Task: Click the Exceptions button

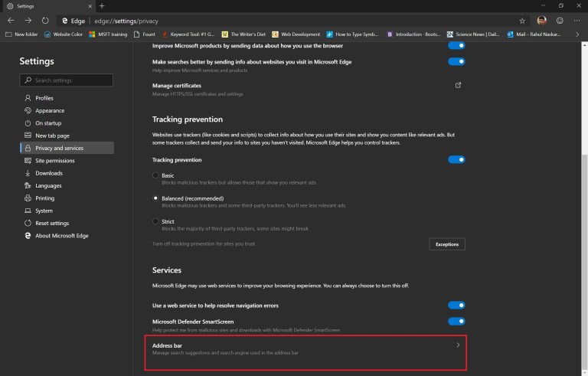Action: [447, 244]
